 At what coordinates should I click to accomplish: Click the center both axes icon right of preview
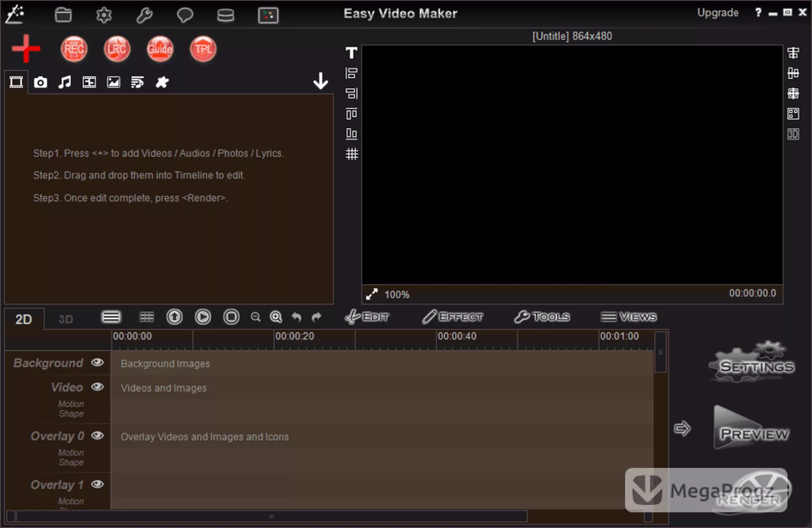(793, 93)
